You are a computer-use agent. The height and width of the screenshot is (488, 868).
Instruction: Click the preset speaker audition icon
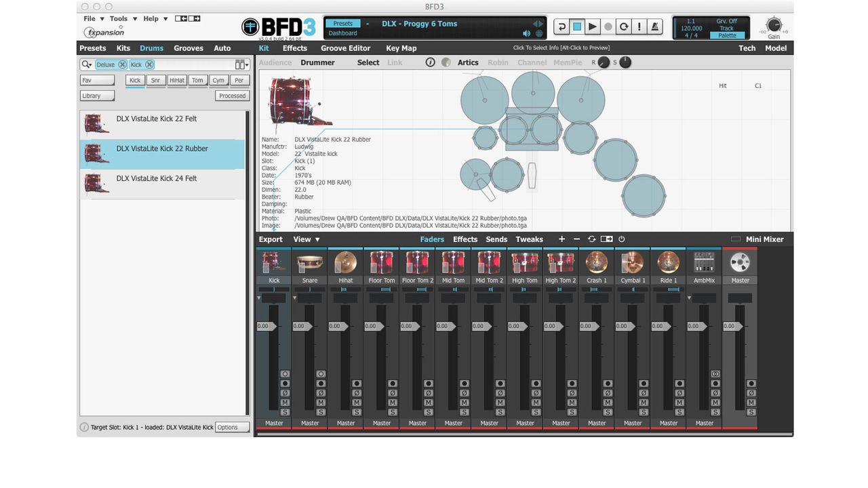click(526, 33)
